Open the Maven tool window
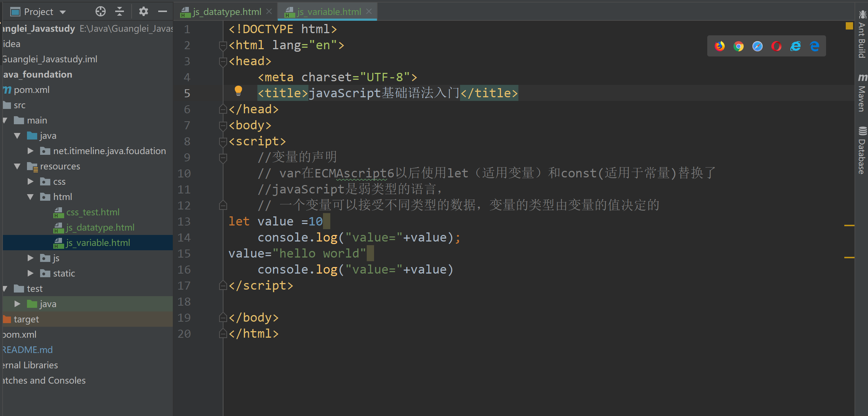Viewport: 868px width, 416px height. click(862, 93)
